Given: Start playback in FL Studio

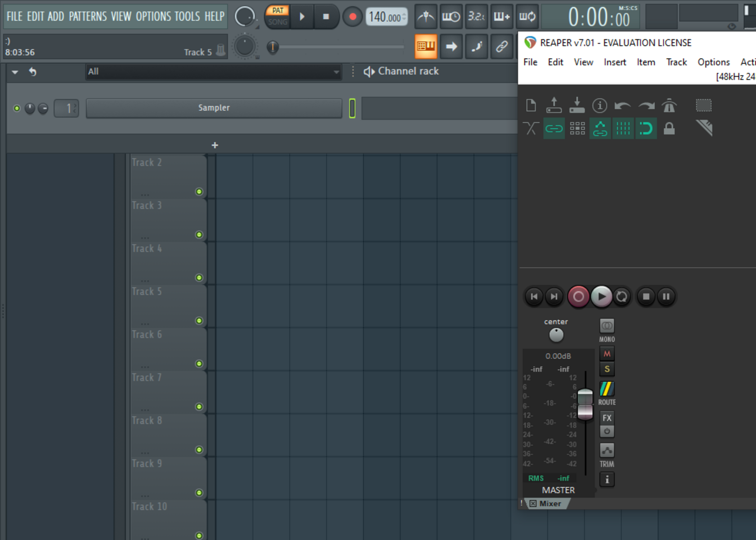Looking at the screenshot, I should tap(302, 17).
